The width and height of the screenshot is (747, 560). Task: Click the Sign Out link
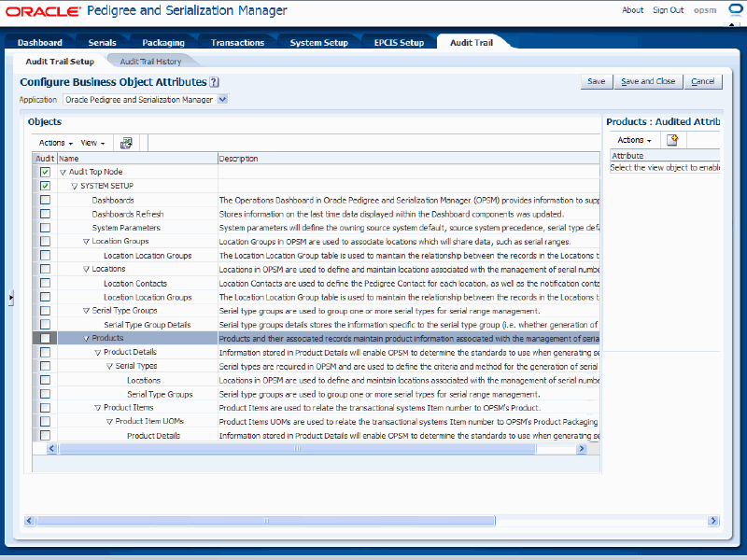668,10
